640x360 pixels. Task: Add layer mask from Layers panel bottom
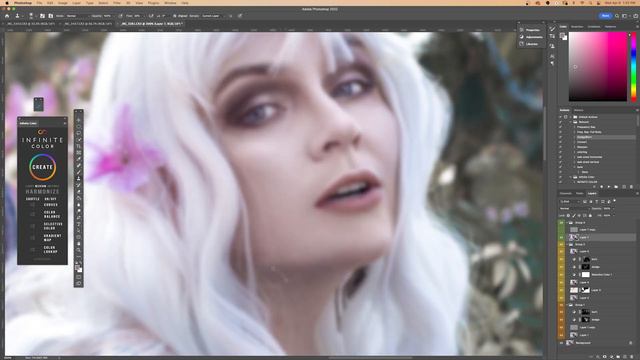tap(604, 357)
